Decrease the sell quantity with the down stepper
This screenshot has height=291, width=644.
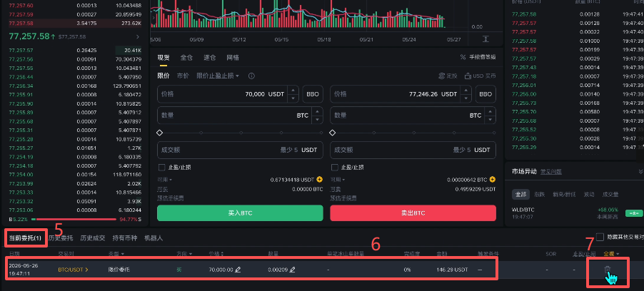[490, 119]
